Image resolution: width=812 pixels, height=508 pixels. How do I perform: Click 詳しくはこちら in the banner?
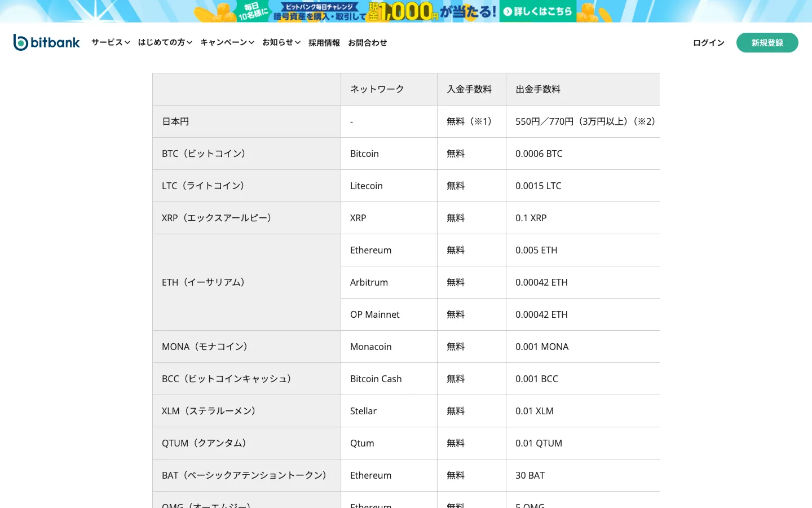point(537,11)
